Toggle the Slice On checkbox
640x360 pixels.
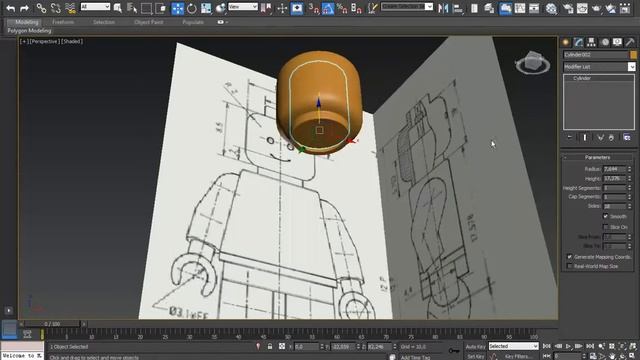606,227
